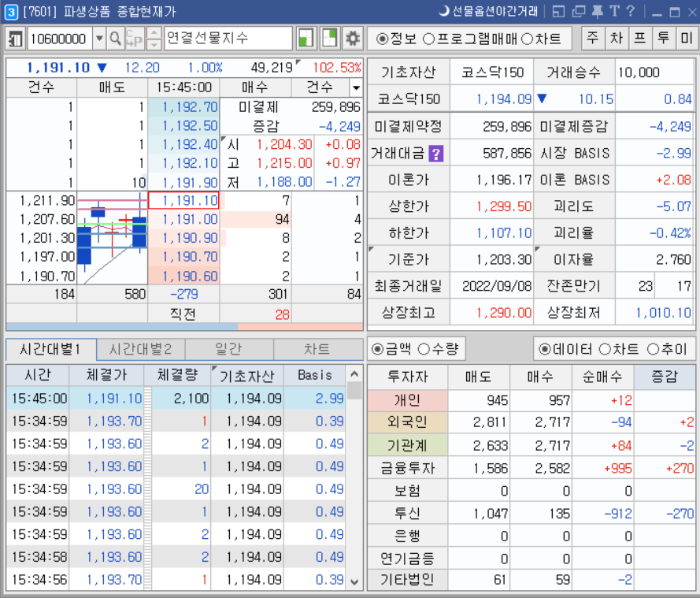
Task: Select the 금액 radio button
Action: point(391,349)
